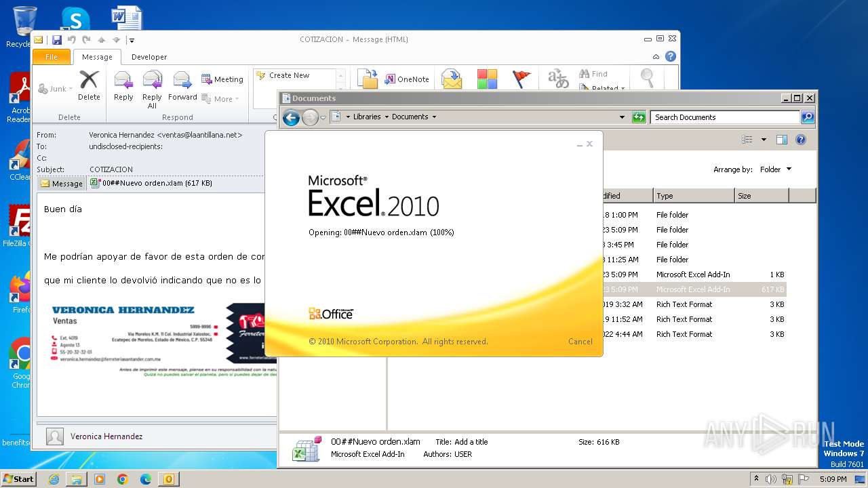Screen dimensions: 868x488
Task: Click the Mark Unread envelope icon
Action: click(452, 79)
